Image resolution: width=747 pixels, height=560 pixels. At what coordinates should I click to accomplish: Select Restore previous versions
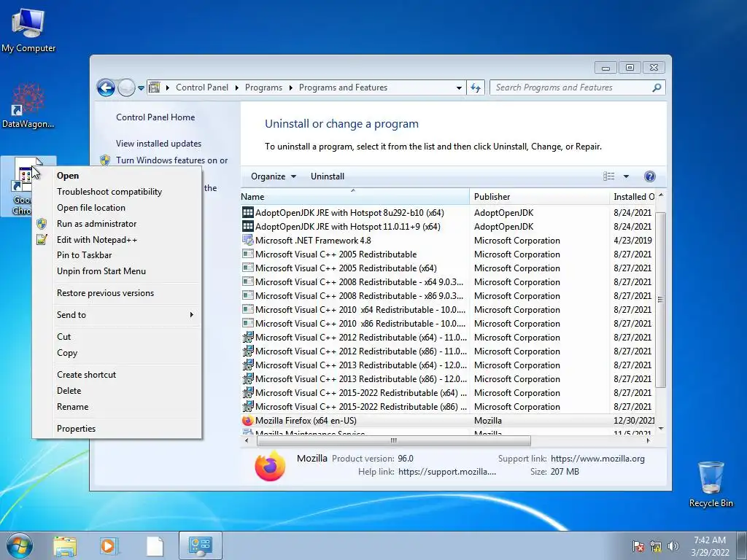coord(105,293)
